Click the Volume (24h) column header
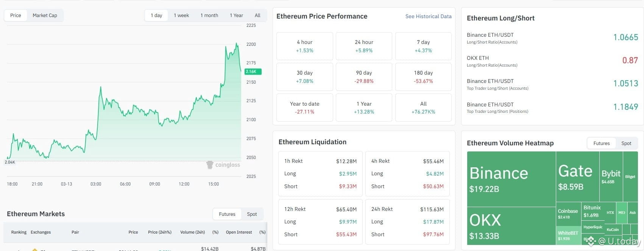Image resolution: width=644 pixels, height=251 pixels. pos(192,232)
